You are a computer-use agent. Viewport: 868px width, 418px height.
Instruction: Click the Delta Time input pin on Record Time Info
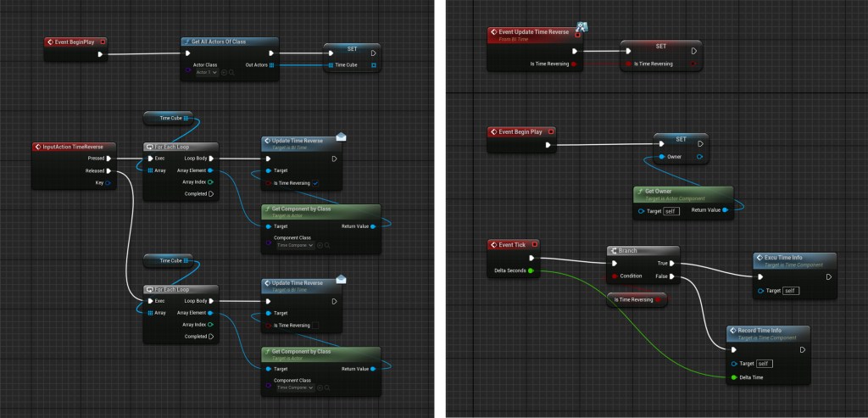(x=733, y=377)
